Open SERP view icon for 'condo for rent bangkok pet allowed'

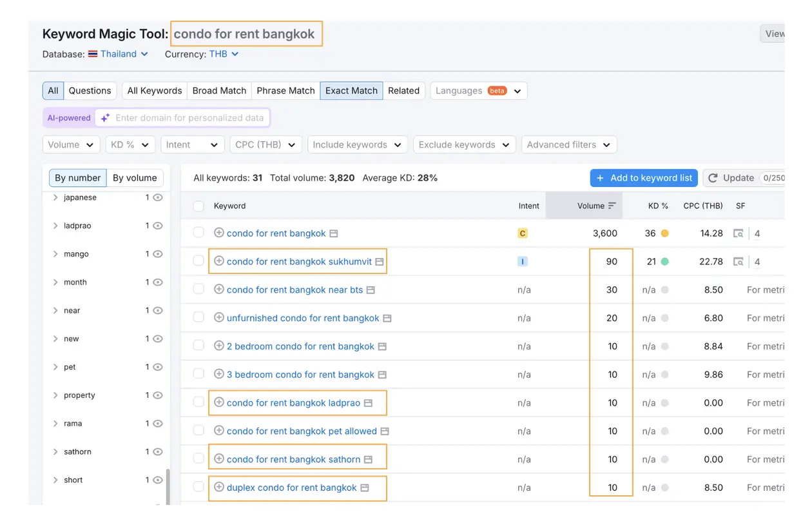tap(385, 431)
